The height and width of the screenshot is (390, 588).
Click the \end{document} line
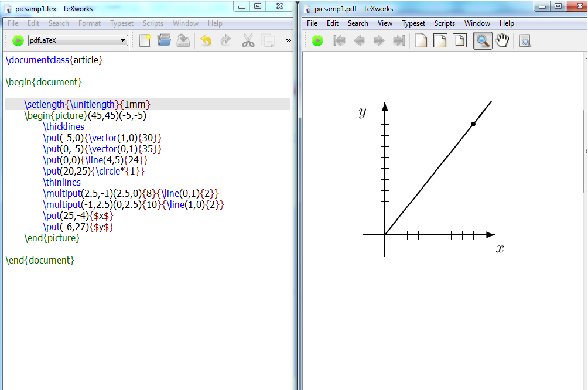(40, 260)
